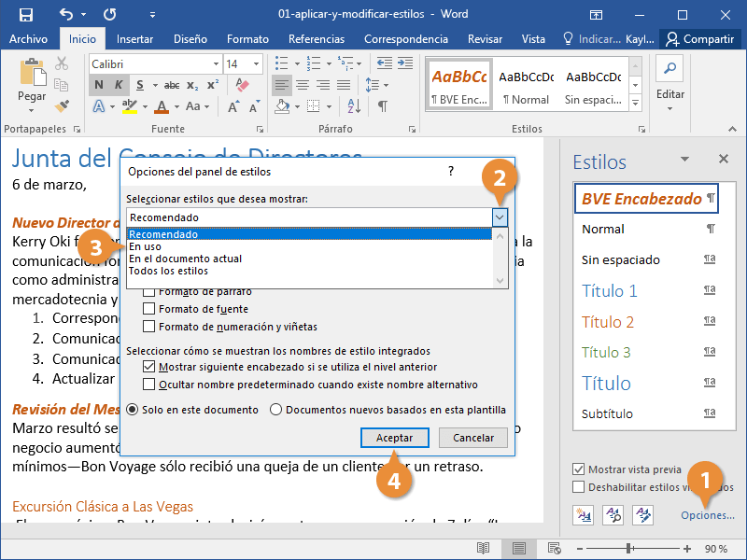Click the Compartir button
Viewport: 747px width, 560px height.
[699, 39]
